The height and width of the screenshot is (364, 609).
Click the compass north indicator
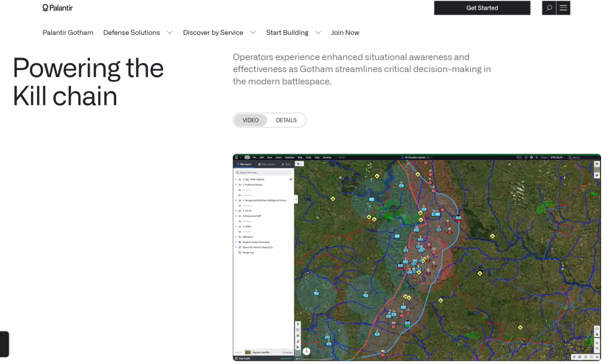(306, 351)
